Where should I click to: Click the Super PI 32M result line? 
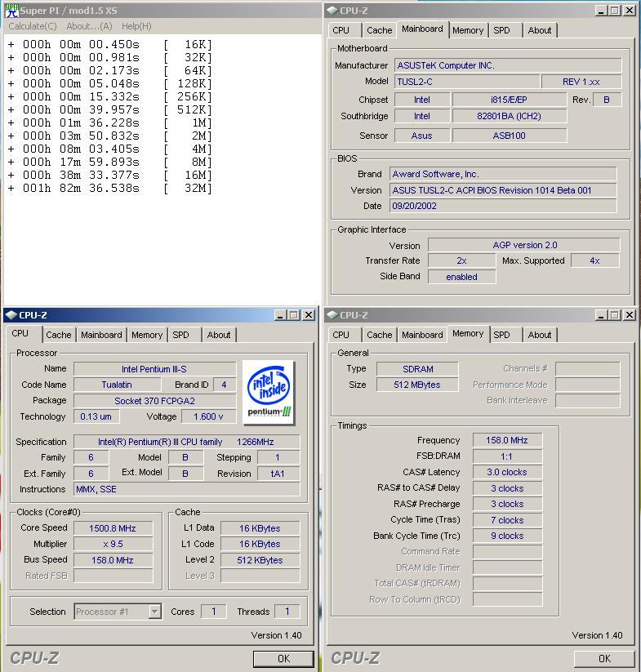(x=109, y=188)
